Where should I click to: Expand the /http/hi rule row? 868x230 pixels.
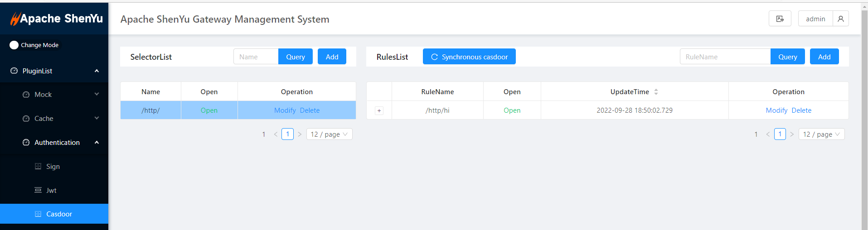(x=379, y=110)
